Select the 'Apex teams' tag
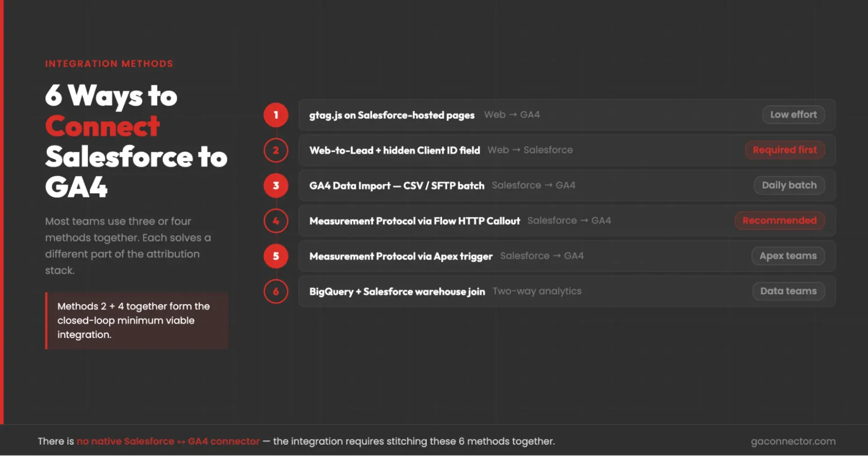Image resolution: width=868 pixels, height=456 pixels. (x=788, y=256)
